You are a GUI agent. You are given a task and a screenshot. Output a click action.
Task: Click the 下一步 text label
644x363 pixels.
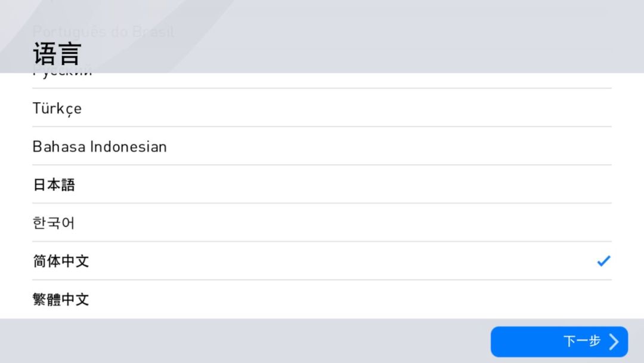[x=581, y=342]
